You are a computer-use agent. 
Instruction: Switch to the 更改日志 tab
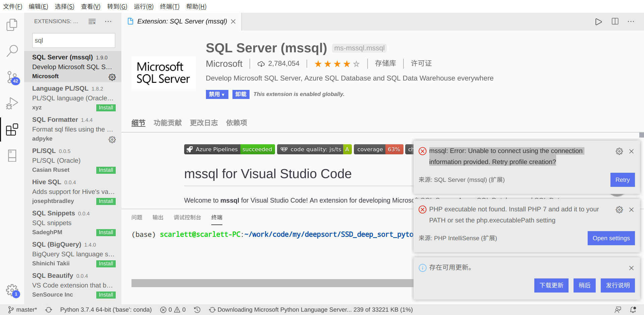coord(204,123)
